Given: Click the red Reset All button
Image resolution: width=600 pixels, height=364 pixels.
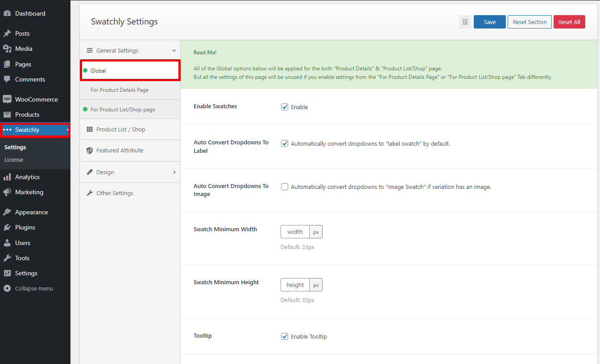Looking at the screenshot, I should [569, 22].
